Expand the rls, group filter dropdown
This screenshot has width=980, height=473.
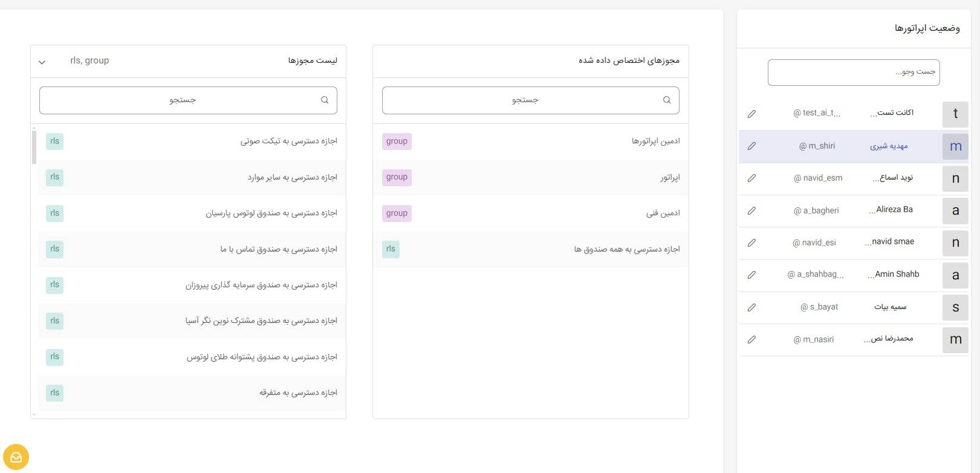coord(42,62)
